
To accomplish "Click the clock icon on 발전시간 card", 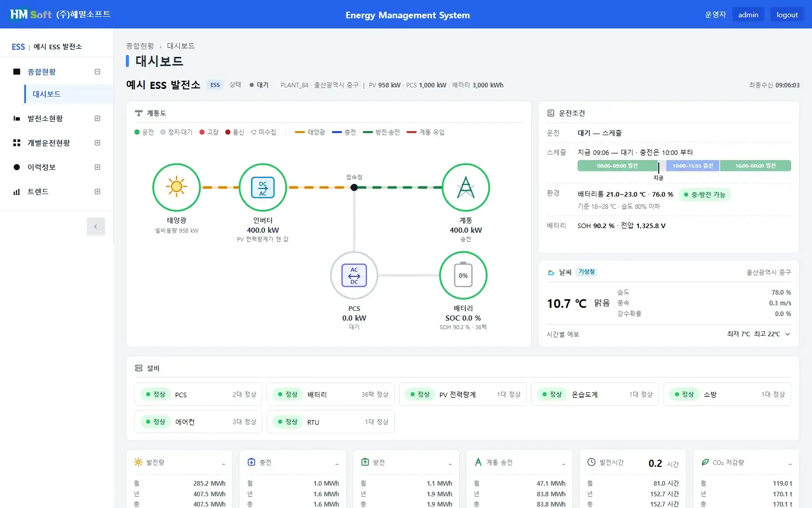I will coord(591,462).
